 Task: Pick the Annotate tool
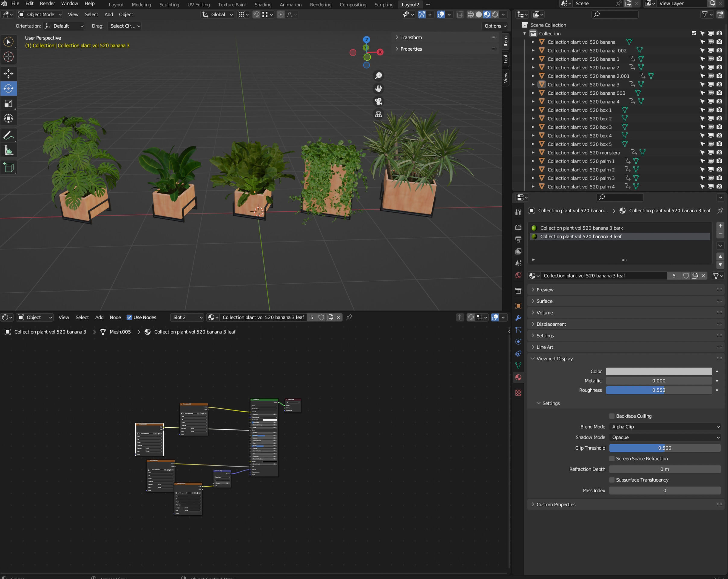8,136
